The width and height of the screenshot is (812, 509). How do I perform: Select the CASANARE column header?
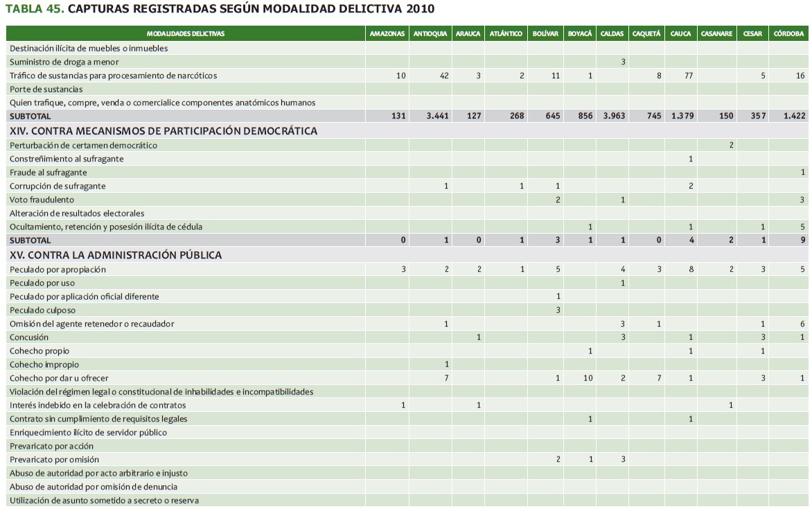click(x=716, y=34)
